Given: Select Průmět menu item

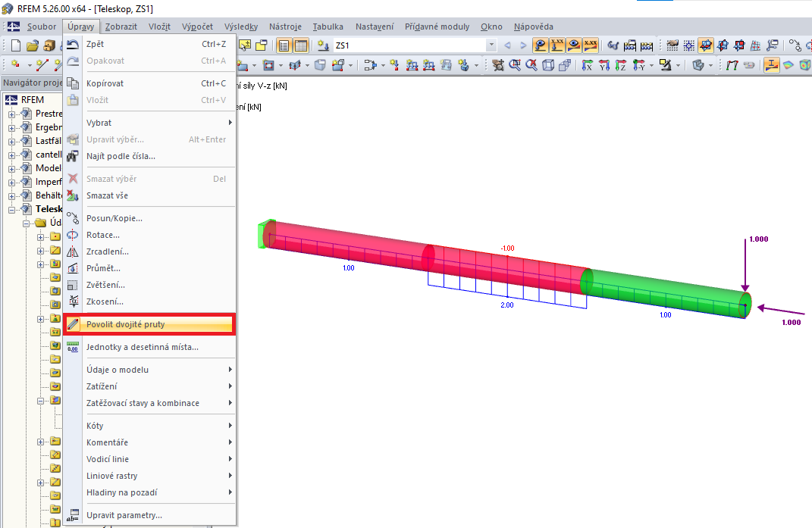Looking at the screenshot, I should [x=149, y=268].
